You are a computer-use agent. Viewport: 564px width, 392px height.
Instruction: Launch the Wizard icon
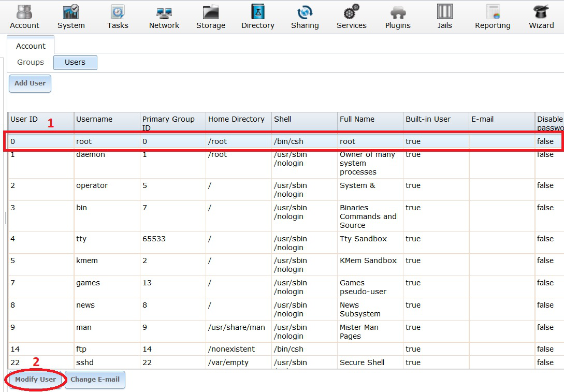click(541, 12)
